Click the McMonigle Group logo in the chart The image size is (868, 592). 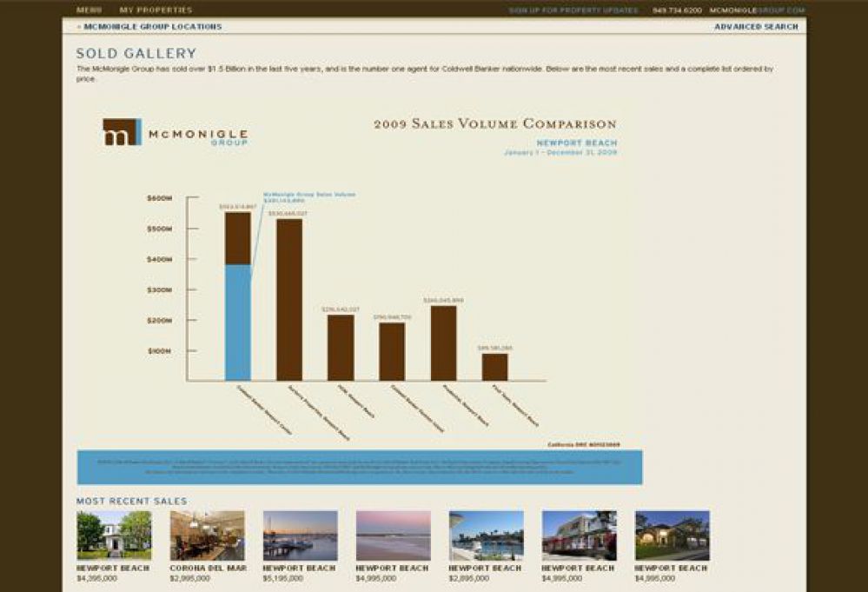[x=175, y=132]
